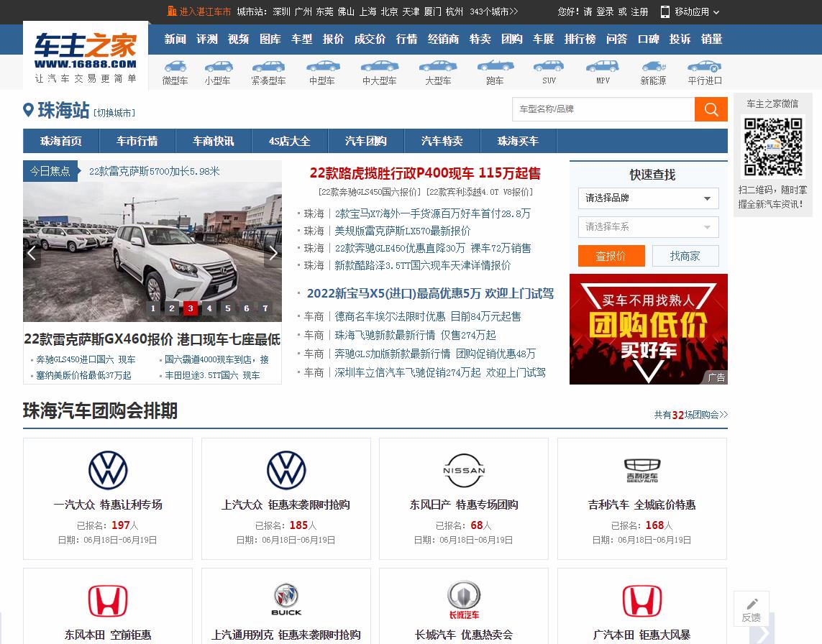Click the 一汽大众 Volkswagen logo
822x644 pixels.
coord(108,470)
